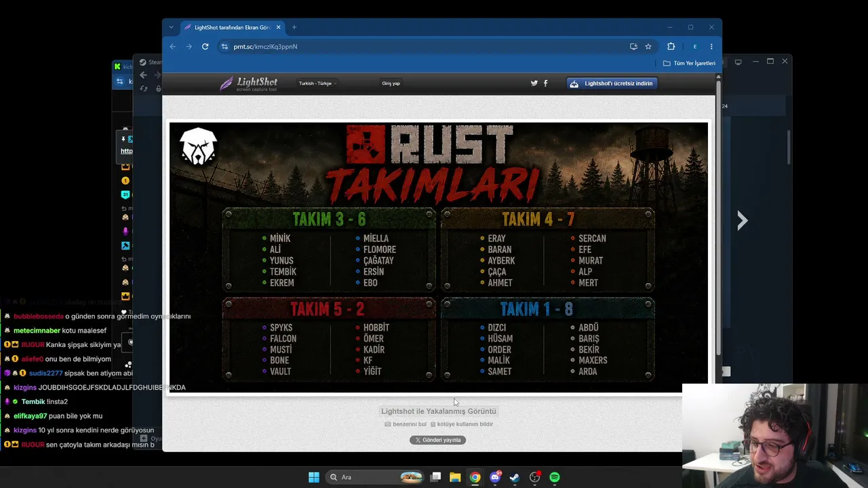Click the benzerini bul link

point(406,424)
